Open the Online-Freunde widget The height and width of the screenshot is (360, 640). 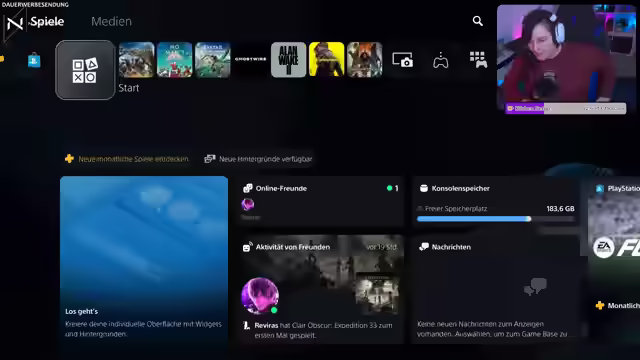322,202
